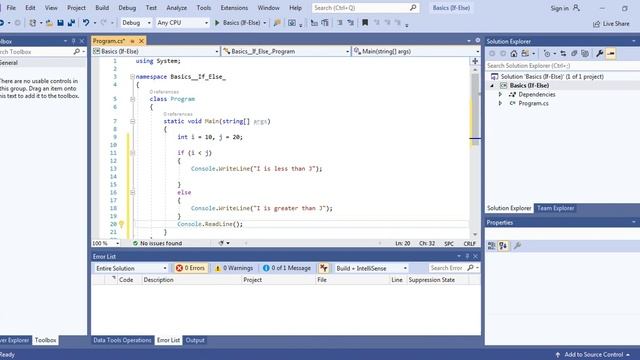This screenshot has height=360, width=640.
Task: Switch to the Output tab
Action: 195,340
